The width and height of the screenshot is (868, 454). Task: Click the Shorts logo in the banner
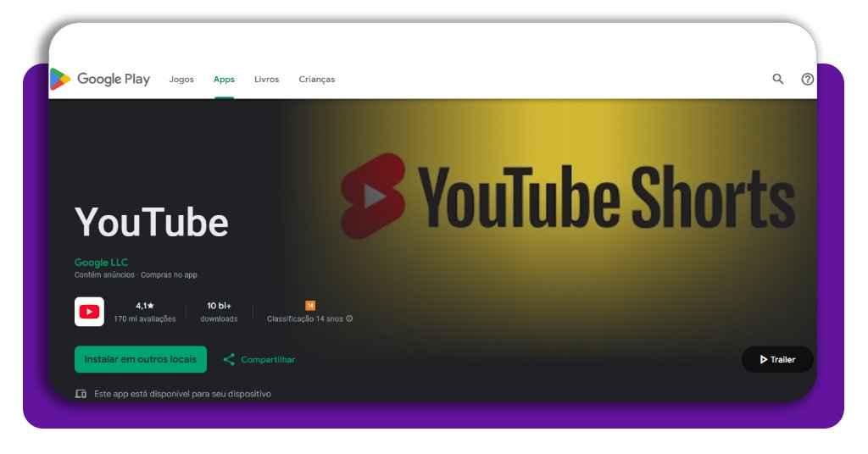373,196
